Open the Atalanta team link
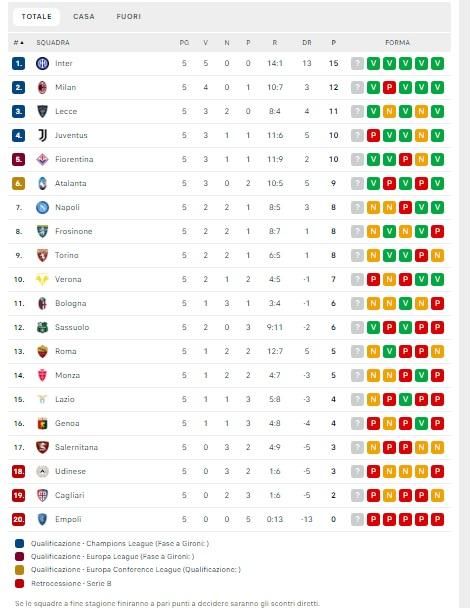 (71, 183)
